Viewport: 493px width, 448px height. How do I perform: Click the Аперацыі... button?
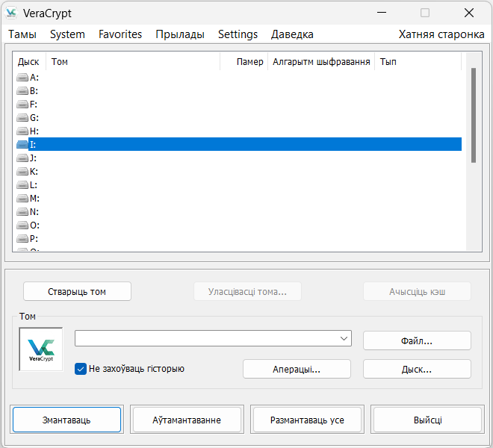[297, 369]
